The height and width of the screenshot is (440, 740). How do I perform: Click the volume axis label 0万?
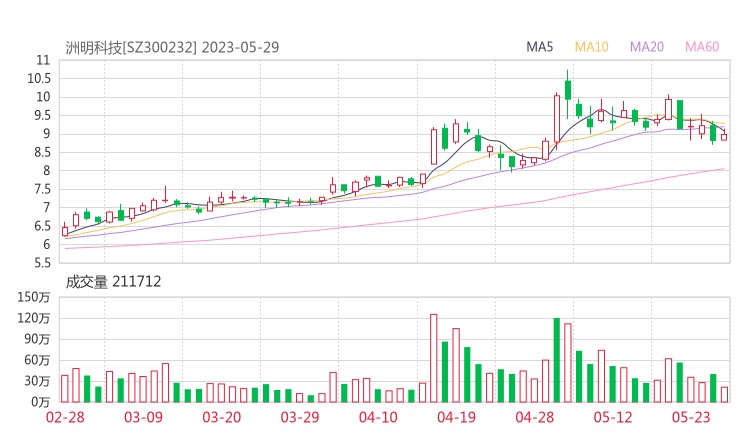coord(41,402)
